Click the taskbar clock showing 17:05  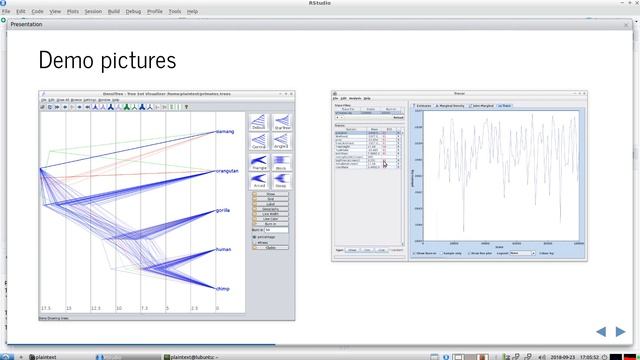pyautogui.click(x=589, y=357)
